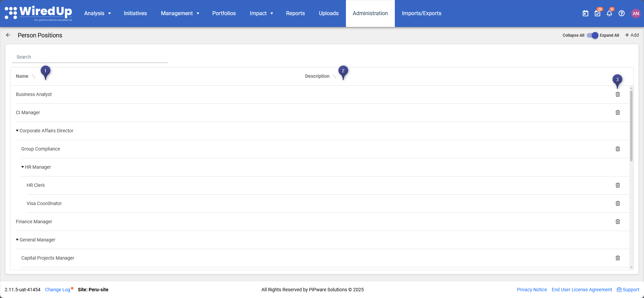Open Imports/Exports tab
Screen dimensions: 644x298
(x=421, y=13)
